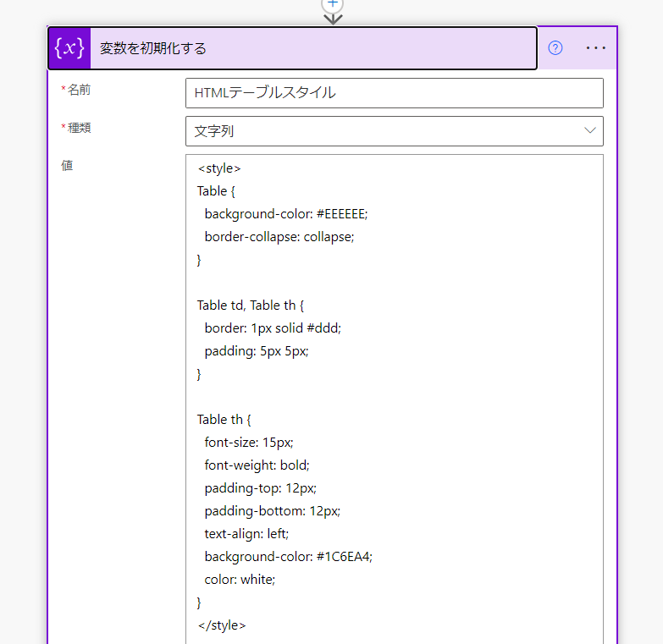Click the line "Table td, Table th {"
The image size is (663, 644).
click(251, 305)
